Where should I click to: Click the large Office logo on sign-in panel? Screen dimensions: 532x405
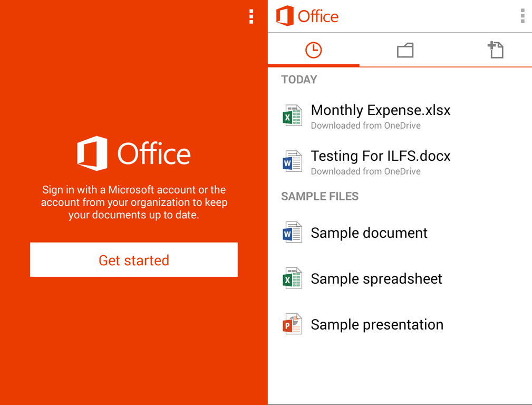pyautogui.click(x=134, y=153)
